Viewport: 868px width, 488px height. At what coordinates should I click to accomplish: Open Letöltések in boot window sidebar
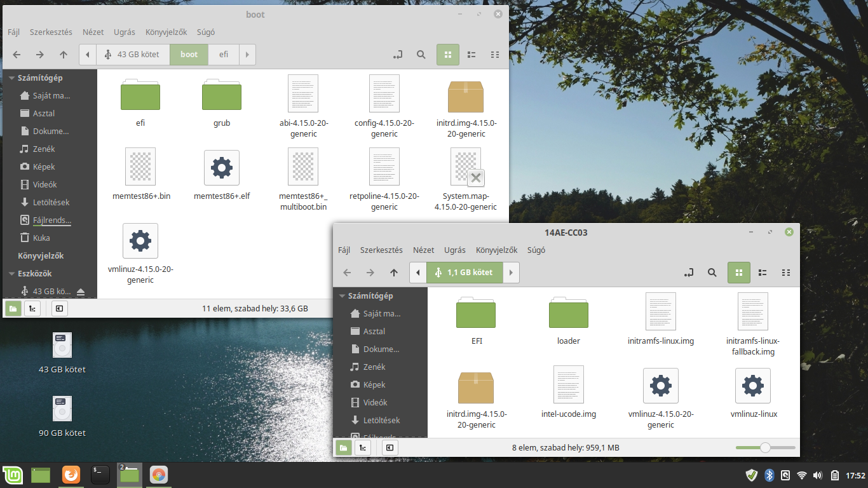[50, 202]
